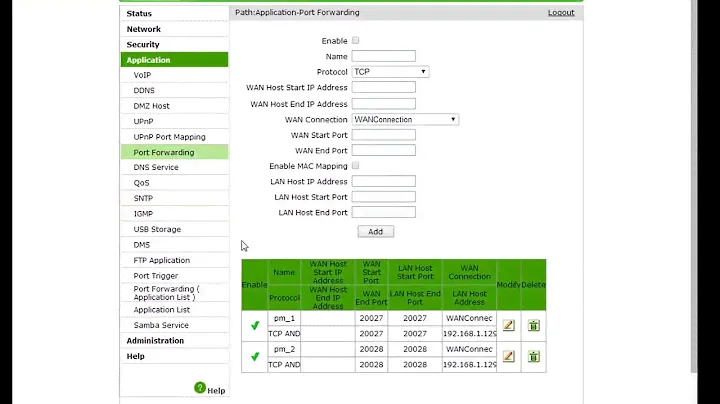720x404 pixels.
Task: Select the Administration menu section
Action: coord(155,341)
